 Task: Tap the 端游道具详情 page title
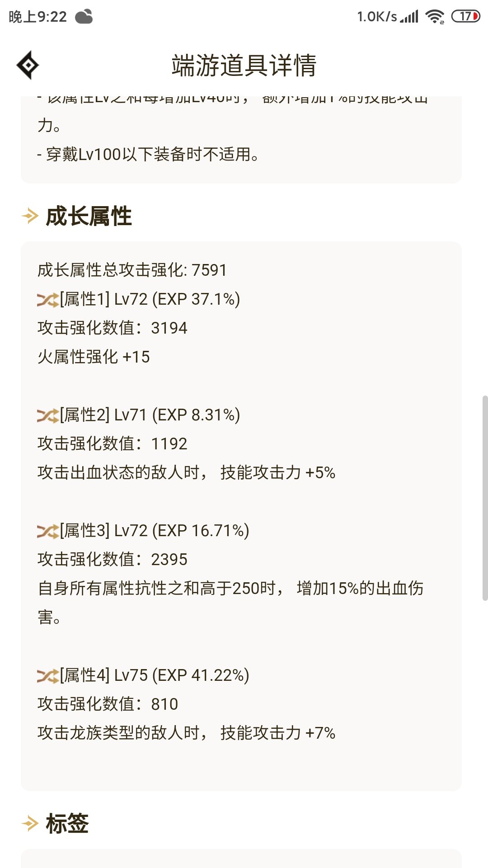[244, 65]
